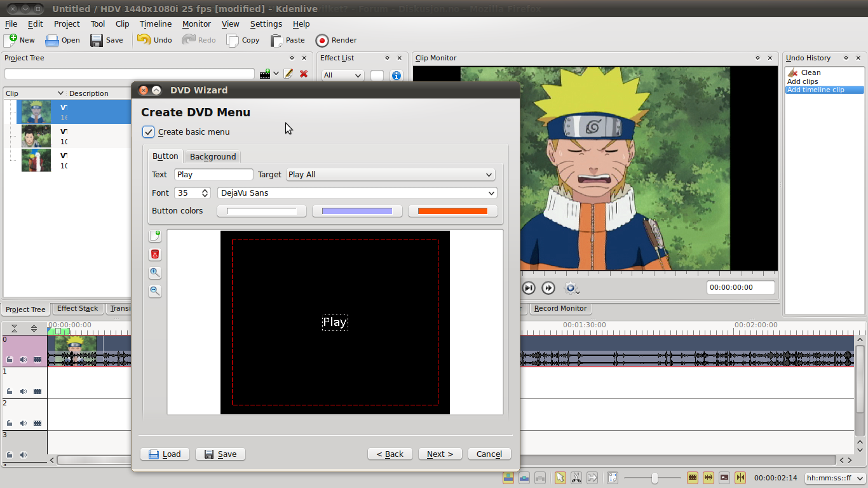Viewport: 868px width, 488px height.
Task: Toggle the Create basic menu checkbox
Action: click(148, 132)
